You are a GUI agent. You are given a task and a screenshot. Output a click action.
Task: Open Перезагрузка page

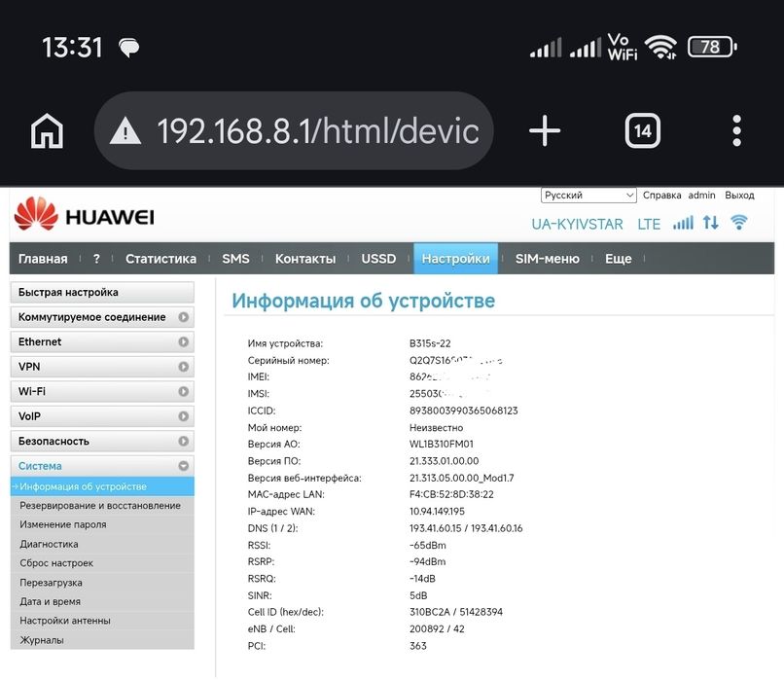pos(102,583)
